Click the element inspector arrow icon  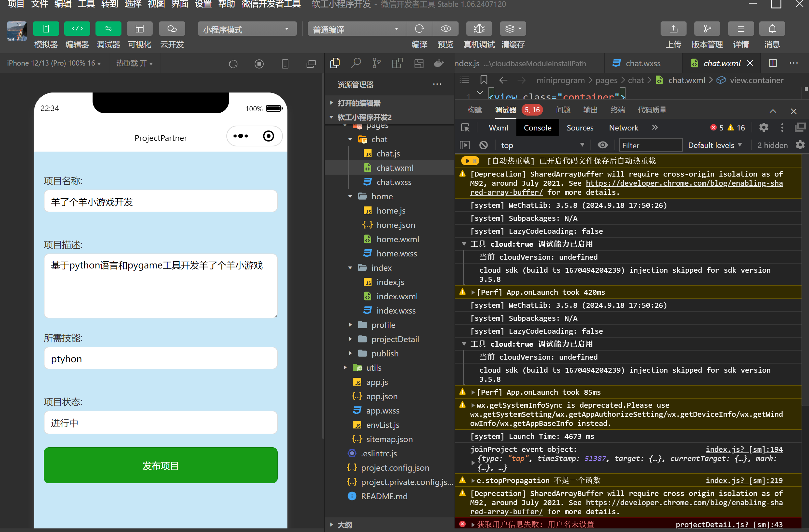pos(465,128)
